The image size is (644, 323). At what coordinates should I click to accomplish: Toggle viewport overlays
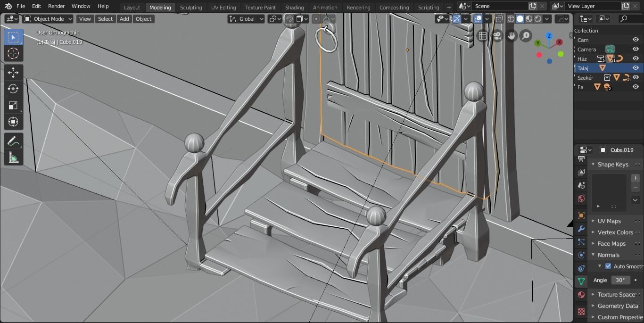(x=478, y=19)
